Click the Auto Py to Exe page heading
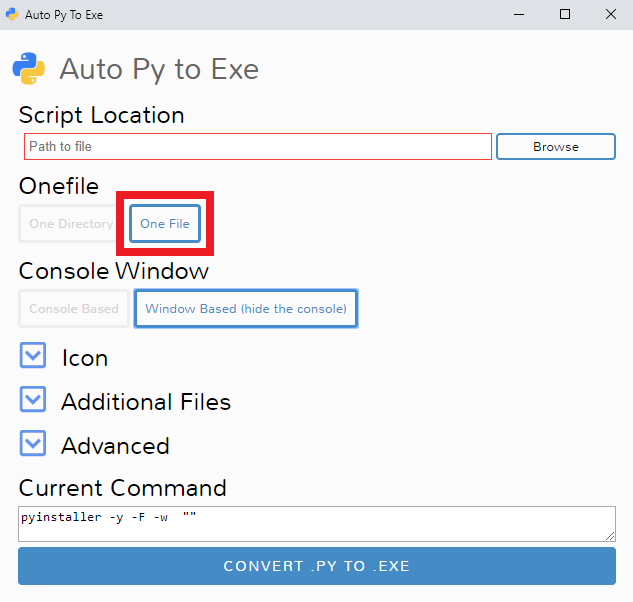The height and width of the screenshot is (602, 633). coord(159,69)
